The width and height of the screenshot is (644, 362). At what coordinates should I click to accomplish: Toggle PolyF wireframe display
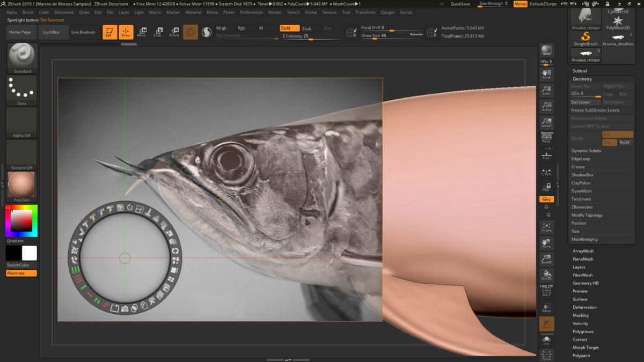(x=546, y=291)
